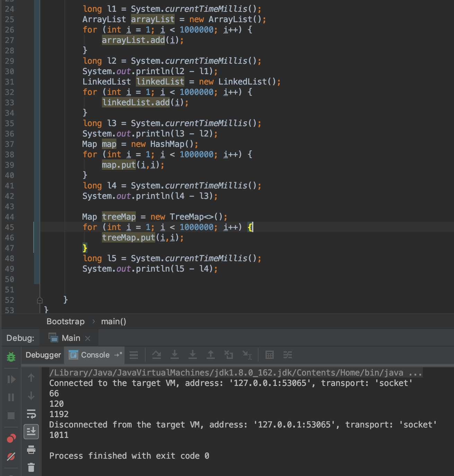Click the Step Over icon
This screenshot has height=476, width=454.
[x=157, y=355]
